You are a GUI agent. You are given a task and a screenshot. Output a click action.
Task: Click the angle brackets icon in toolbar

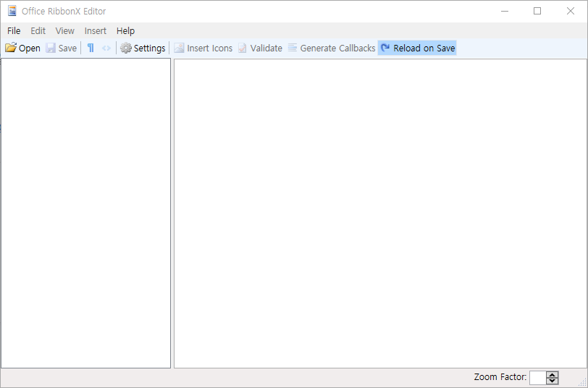coord(106,48)
